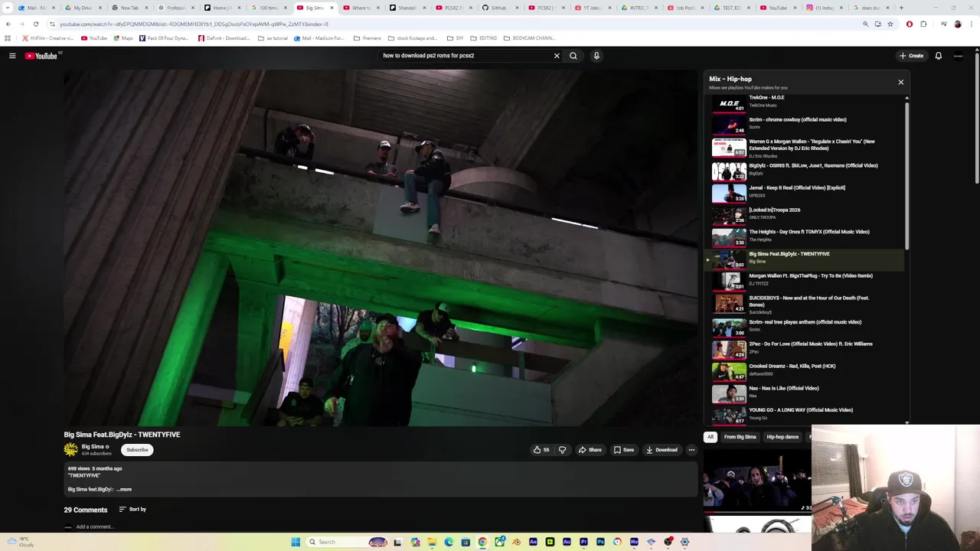980x551 pixels.
Task: Open Chrome from the taskbar
Action: [x=482, y=542]
